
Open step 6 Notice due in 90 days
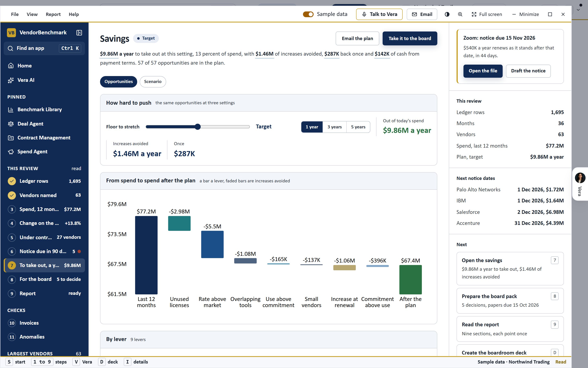[x=44, y=251]
